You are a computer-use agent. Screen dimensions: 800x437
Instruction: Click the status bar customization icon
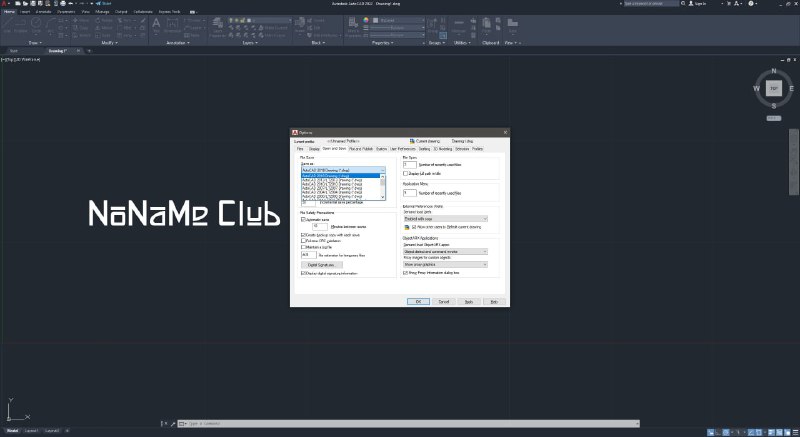click(x=796, y=432)
